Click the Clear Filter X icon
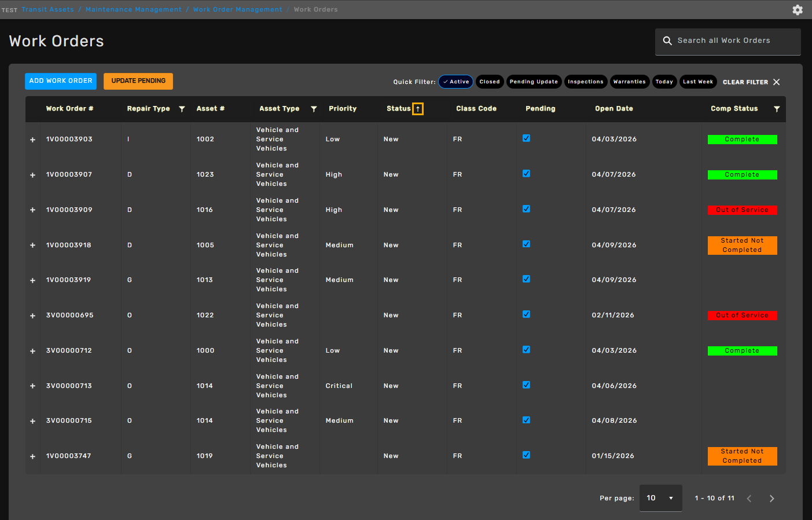812x520 pixels. point(777,82)
